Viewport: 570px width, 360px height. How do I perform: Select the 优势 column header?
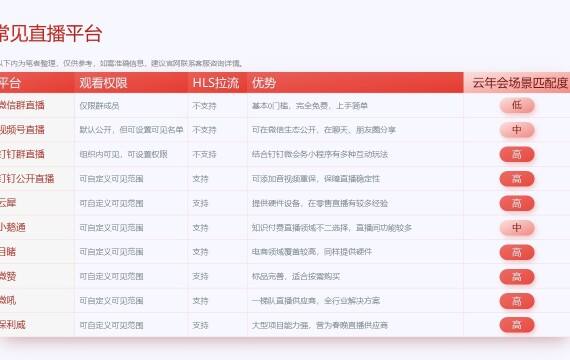264,83
